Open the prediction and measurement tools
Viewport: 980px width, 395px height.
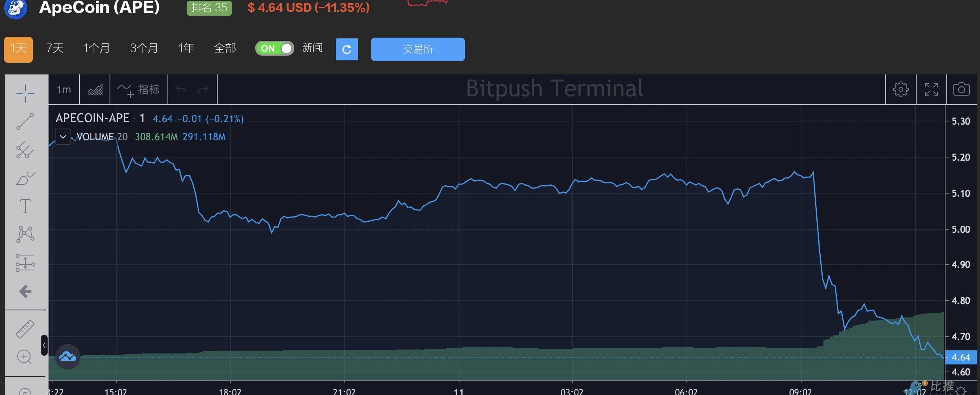[x=25, y=263]
